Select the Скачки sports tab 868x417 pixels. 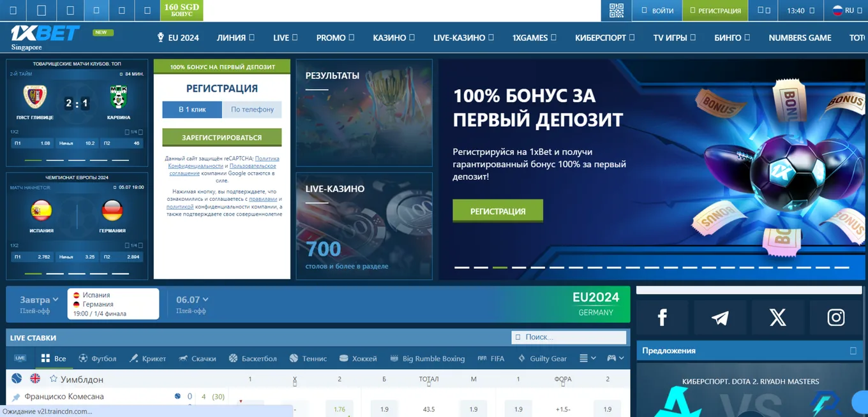[197, 358]
